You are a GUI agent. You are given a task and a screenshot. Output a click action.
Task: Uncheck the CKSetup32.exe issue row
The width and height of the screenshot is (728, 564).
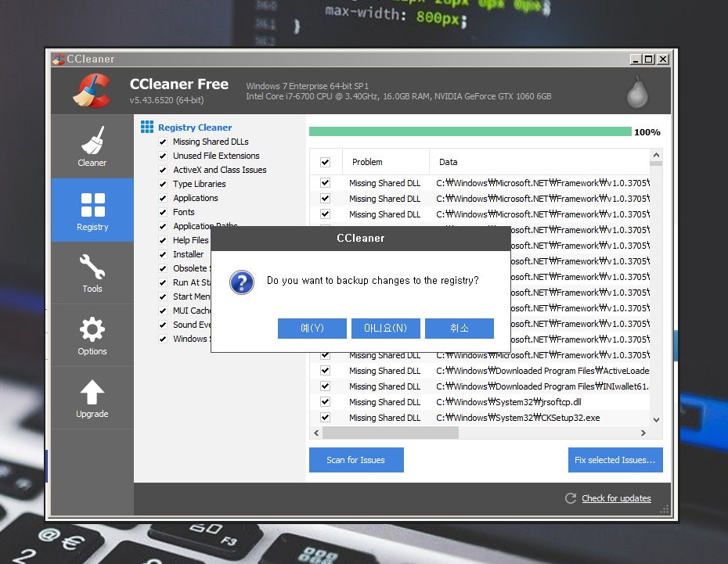(x=325, y=418)
